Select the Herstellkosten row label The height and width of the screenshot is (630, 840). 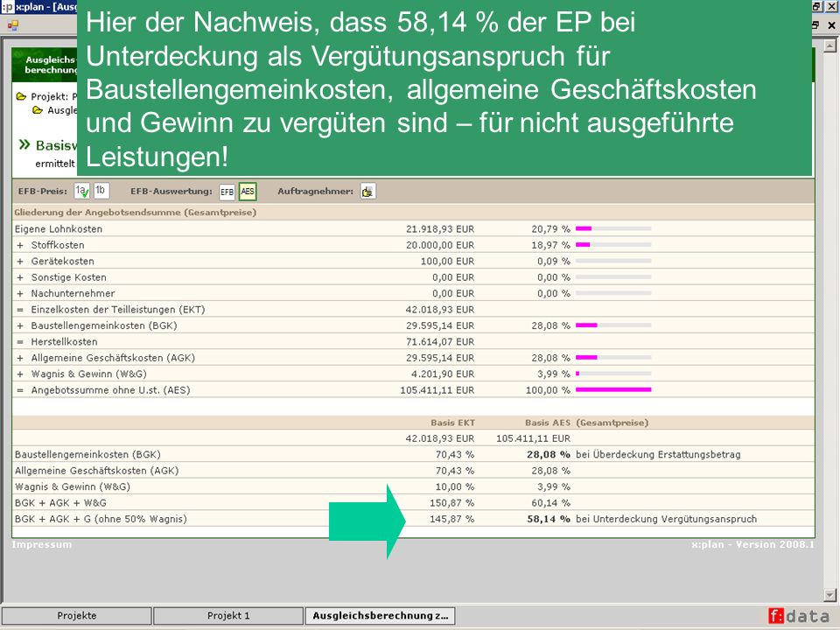tap(64, 341)
